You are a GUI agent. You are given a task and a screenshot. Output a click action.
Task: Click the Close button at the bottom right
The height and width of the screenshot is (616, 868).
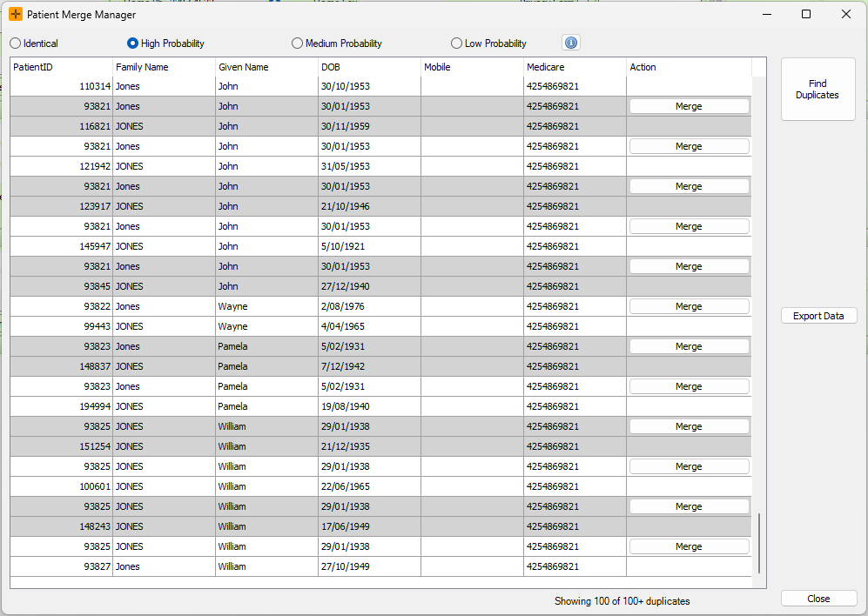818,599
